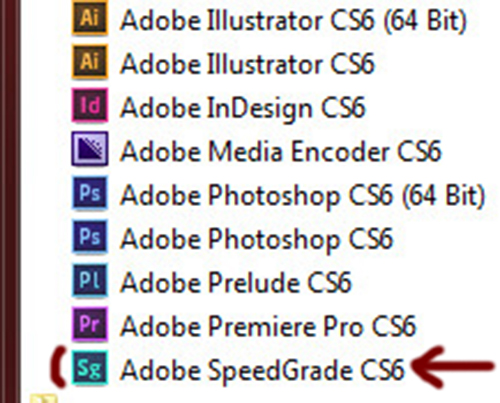500x403 pixels.
Task: Click the Photoshop CS6 64 Bit Ps icon
Action: tap(90, 193)
